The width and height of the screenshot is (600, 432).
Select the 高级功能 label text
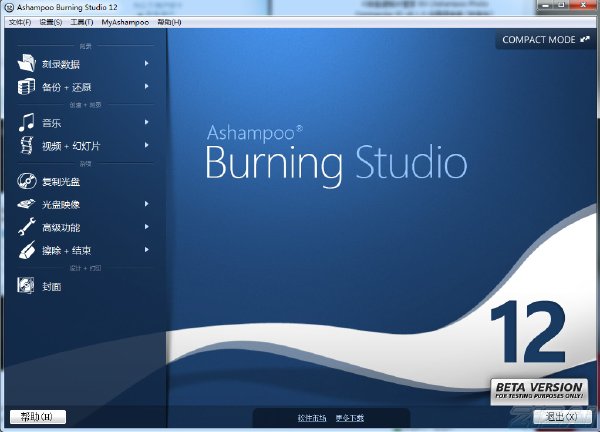pos(61,228)
